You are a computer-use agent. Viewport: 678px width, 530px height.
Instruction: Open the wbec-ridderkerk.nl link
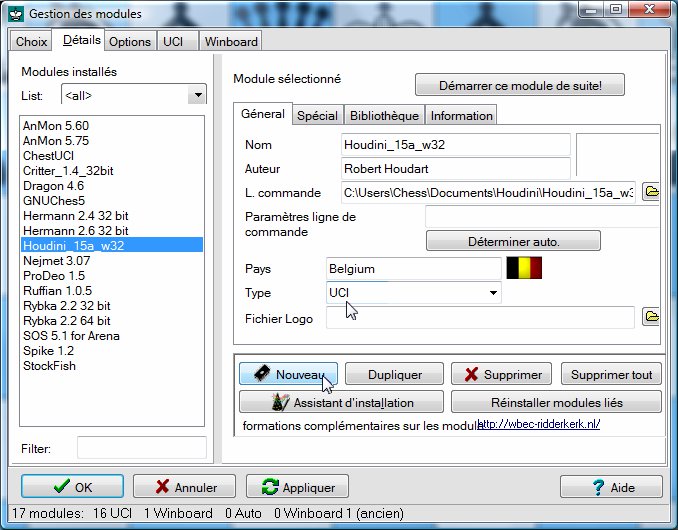(538, 424)
